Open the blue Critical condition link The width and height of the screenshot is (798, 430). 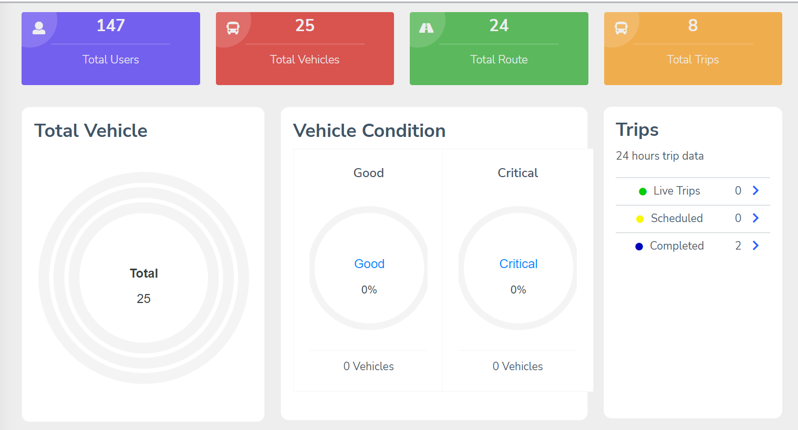pos(518,264)
